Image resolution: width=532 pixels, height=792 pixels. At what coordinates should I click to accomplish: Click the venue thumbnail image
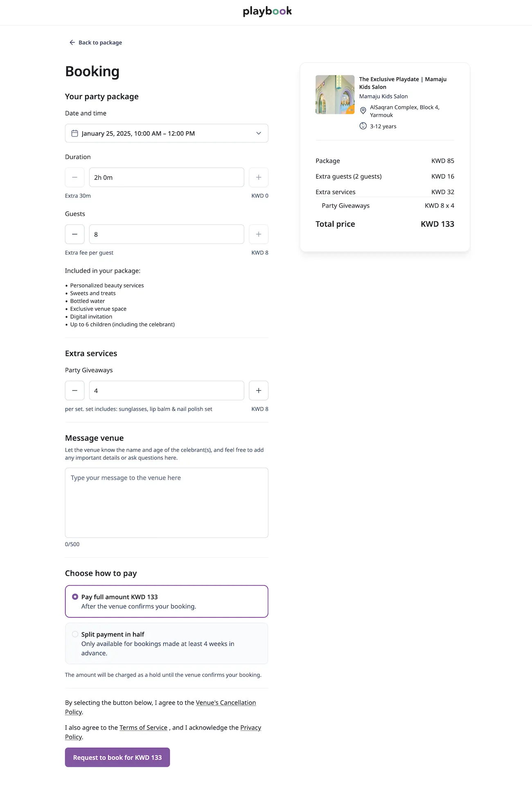(335, 95)
